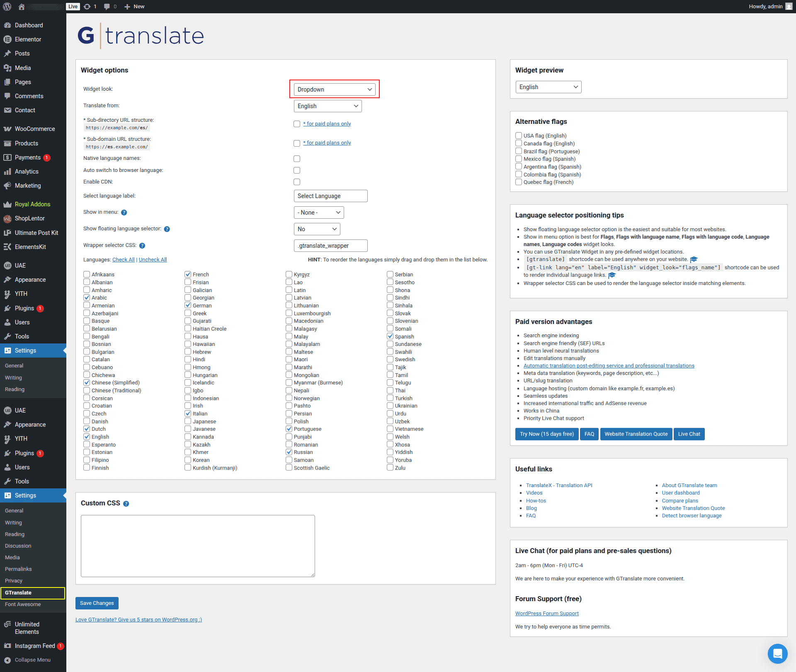The width and height of the screenshot is (796, 672).
Task: Open the comments bubble icon in admin bar
Action: click(x=107, y=6)
